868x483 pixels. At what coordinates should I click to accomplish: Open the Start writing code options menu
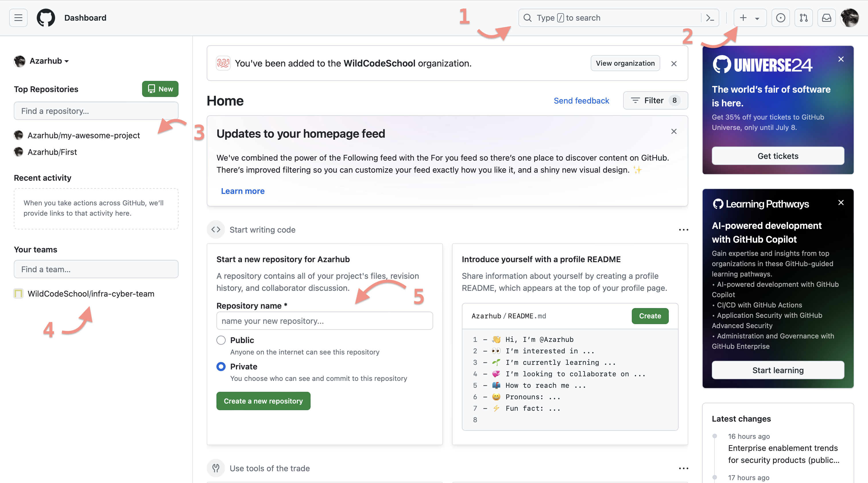click(x=683, y=229)
